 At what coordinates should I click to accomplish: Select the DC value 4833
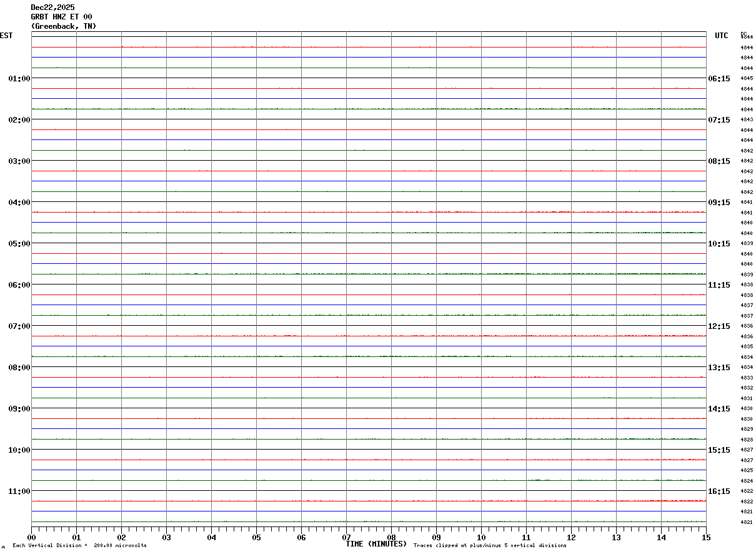747,378
